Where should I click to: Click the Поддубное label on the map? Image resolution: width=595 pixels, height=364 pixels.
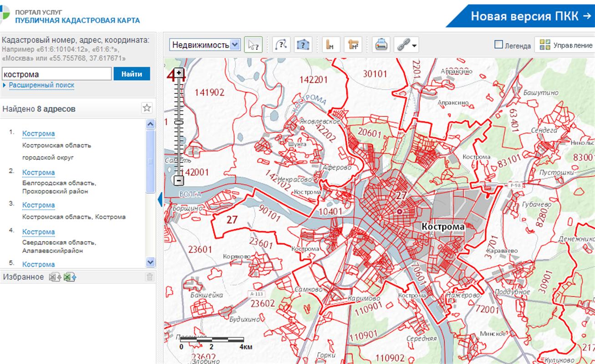click(x=513, y=292)
